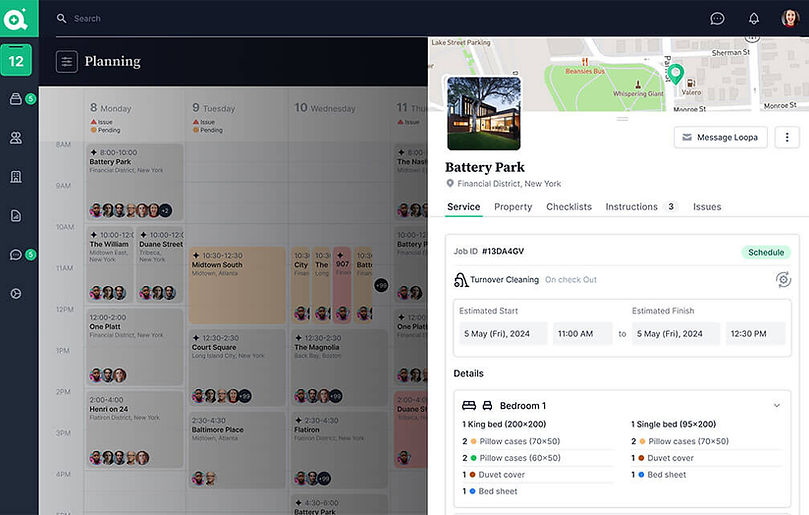This screenshot has width=809, height=515.
Task: Open the notifications bell
Action: [754, 19]
